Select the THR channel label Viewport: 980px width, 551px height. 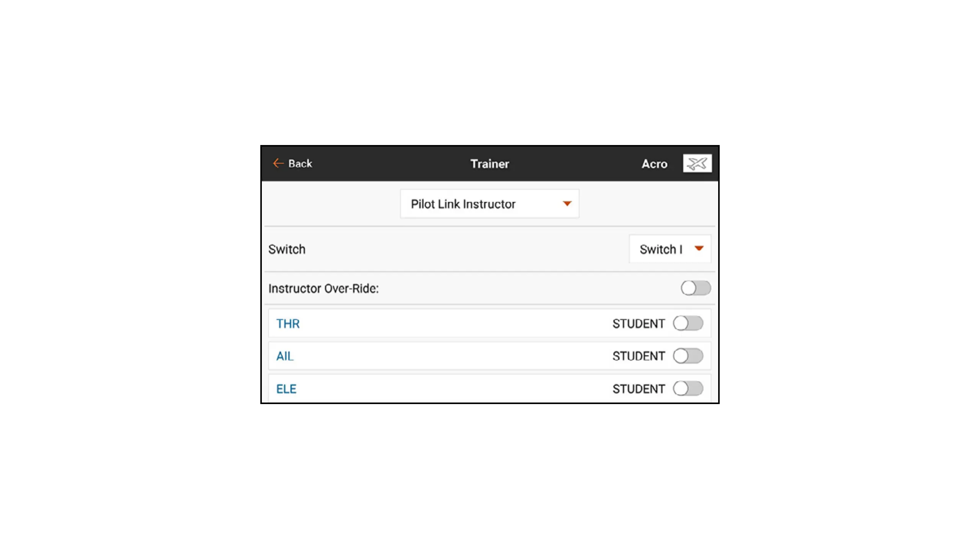(288, 324)
